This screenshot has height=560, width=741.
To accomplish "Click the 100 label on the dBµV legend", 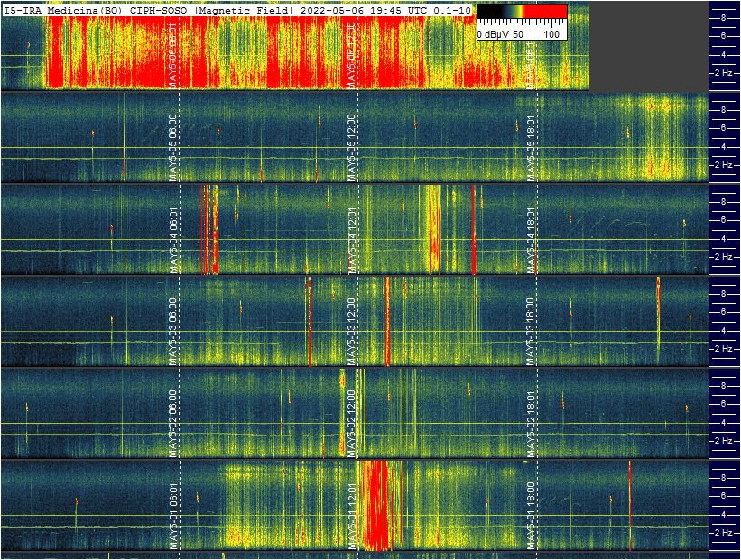I will (x=551, y=33).
